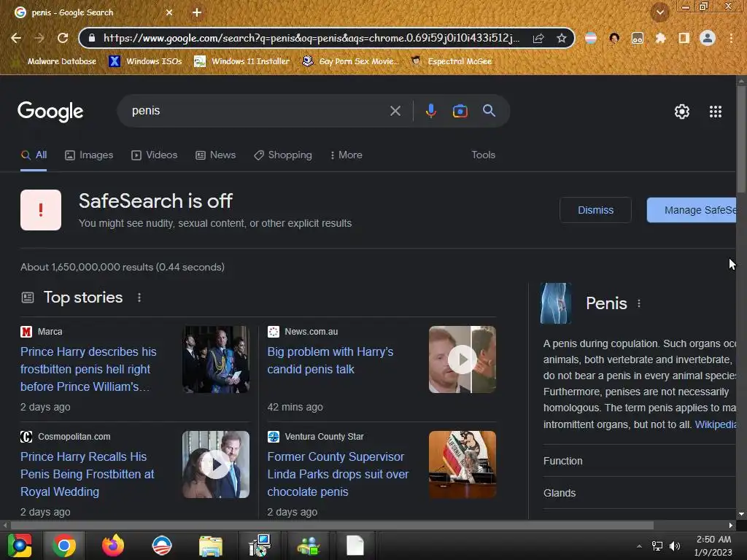Viewport: 747px width, 560px height.
Task: Dismiss the SafeSearch notice
Action: pos(595,210)
